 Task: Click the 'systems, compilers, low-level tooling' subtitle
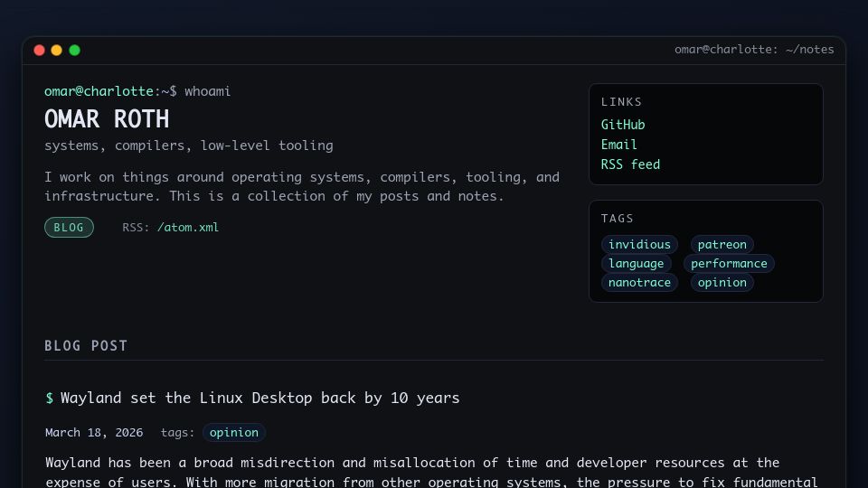[x=189, y=145]
